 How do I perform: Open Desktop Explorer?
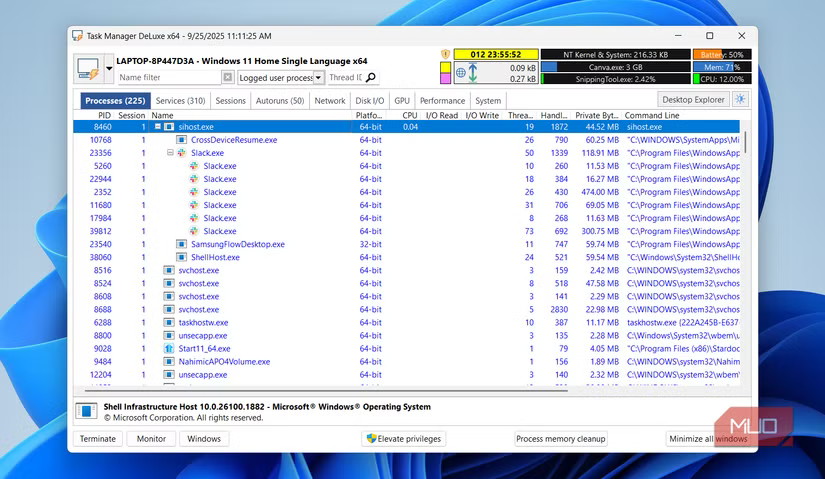(692, 100)
